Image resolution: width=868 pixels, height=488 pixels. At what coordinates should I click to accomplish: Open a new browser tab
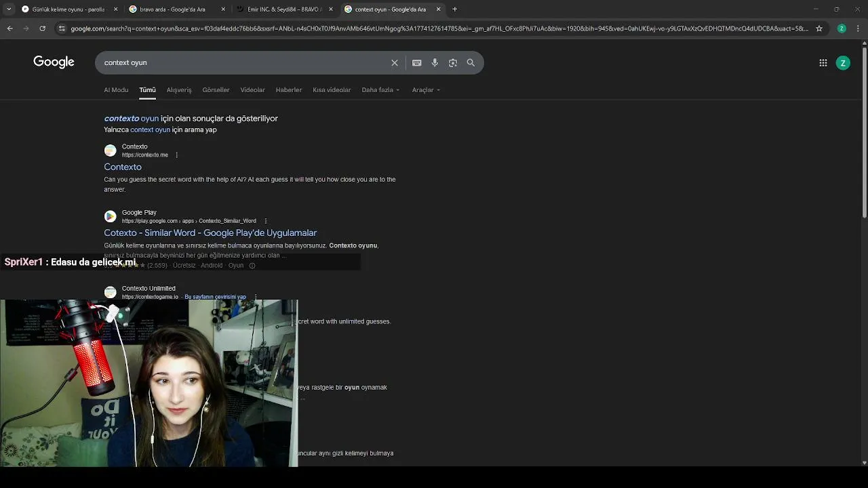(x=454, y=9)
